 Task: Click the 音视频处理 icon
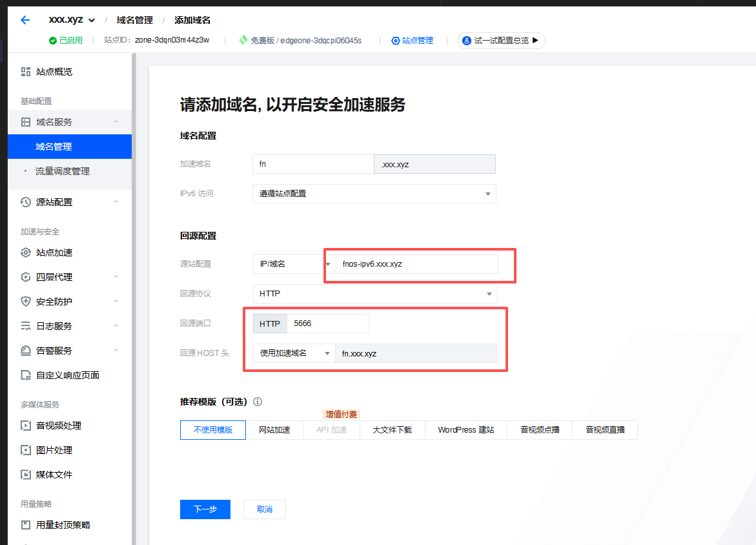pos(26,426)
